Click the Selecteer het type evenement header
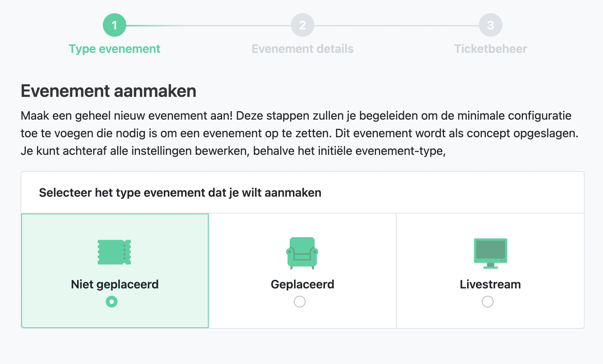The width and height of the screenshot is (603, 364). click(180, 193)
